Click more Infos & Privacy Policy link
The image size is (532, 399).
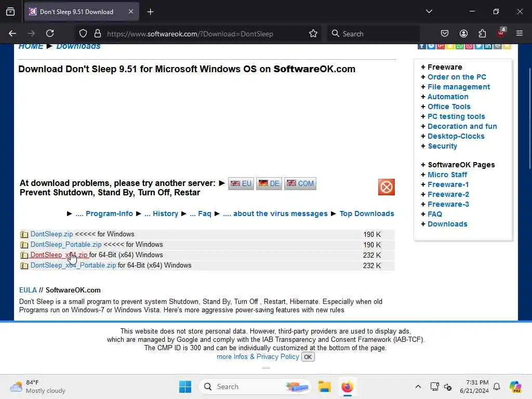tap(258, 357)
